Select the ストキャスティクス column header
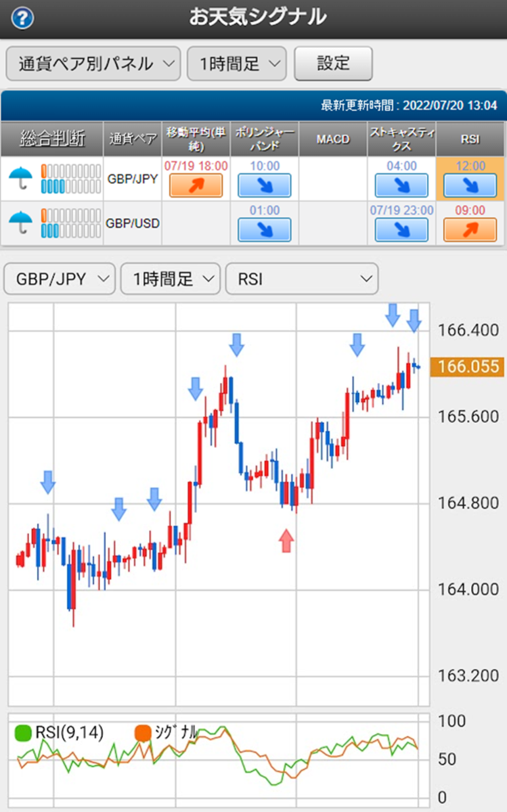 [x=401, y=139]
